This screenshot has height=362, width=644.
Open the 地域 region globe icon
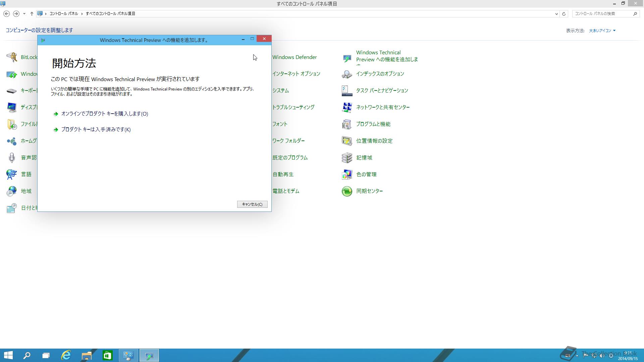coord(12,191)
